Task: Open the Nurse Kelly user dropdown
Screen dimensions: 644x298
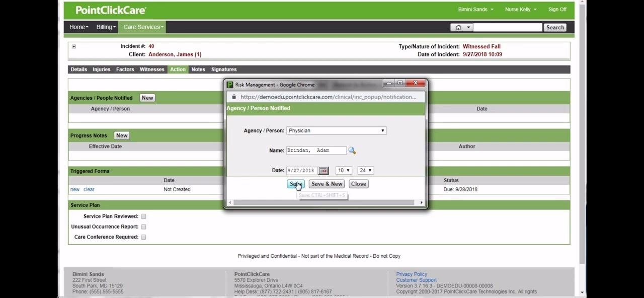Action: point(521,10)
